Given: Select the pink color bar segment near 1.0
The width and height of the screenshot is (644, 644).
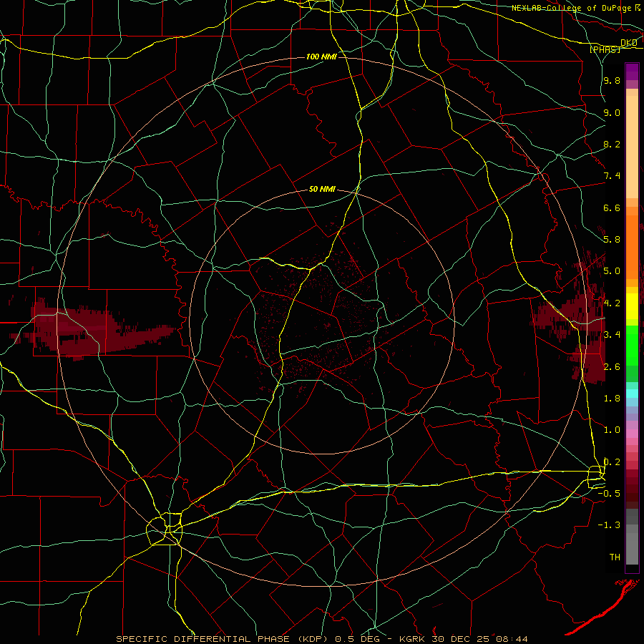Looking at the screenshot, I should 632,434.
